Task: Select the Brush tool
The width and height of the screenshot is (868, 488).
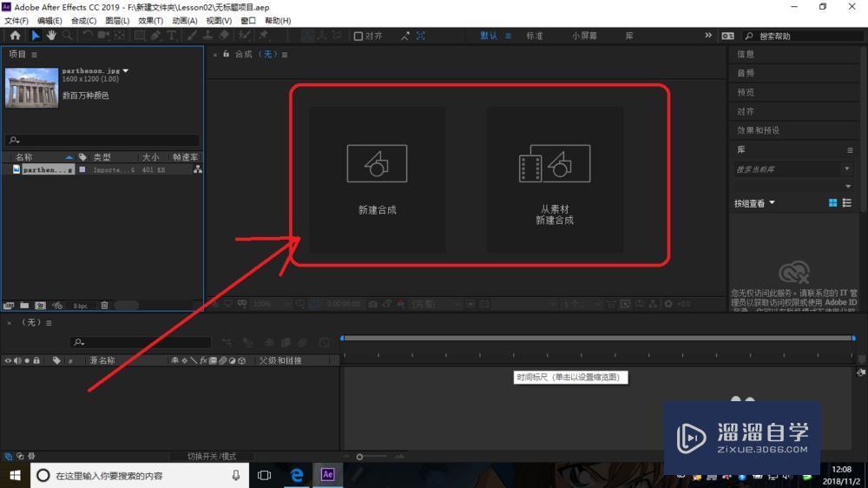Action: tap(192, 36)
